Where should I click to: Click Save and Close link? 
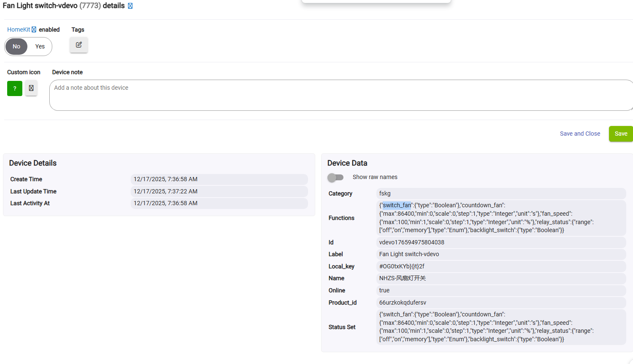point(580,134)
